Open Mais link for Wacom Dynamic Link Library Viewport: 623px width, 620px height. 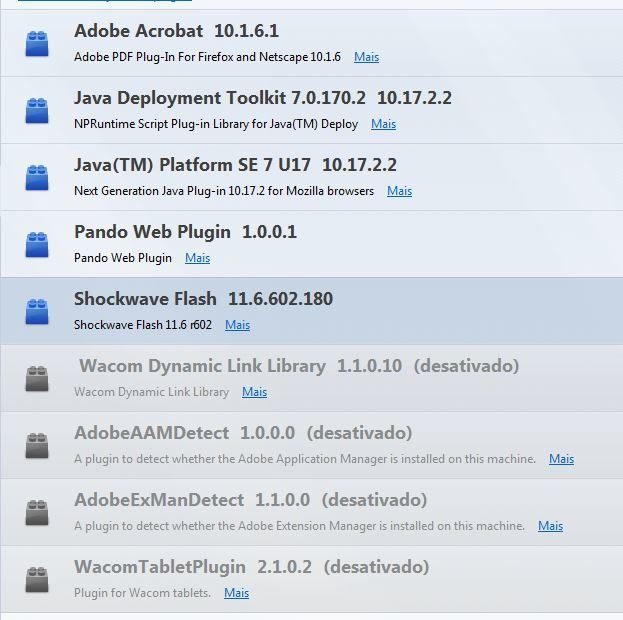pos(254,392)
